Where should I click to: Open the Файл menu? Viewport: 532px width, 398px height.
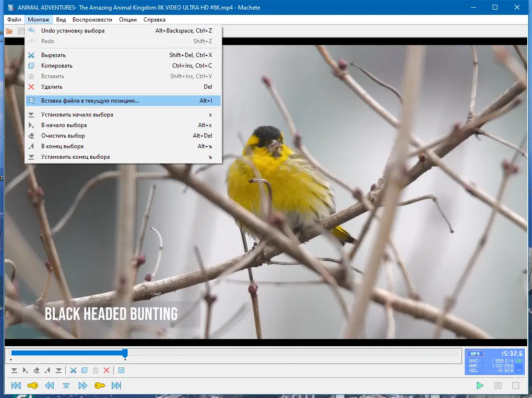[x=14, y=20]
